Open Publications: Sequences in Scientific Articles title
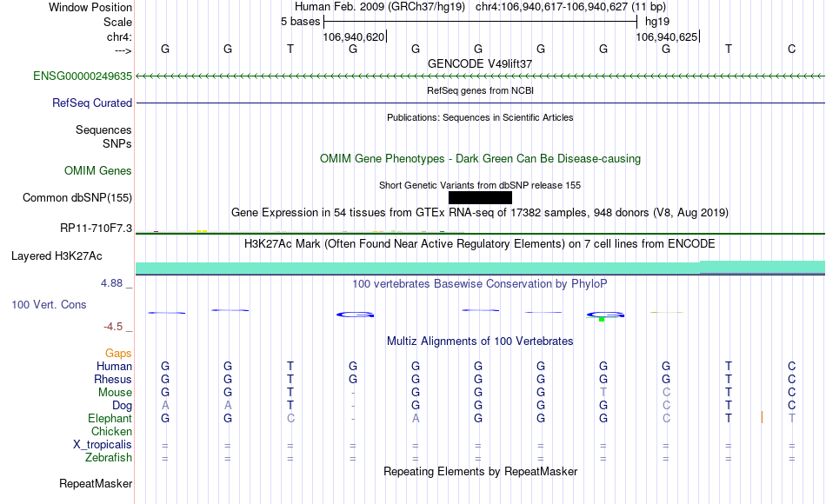This screenshot has width=826, height=504. point(480,117)
